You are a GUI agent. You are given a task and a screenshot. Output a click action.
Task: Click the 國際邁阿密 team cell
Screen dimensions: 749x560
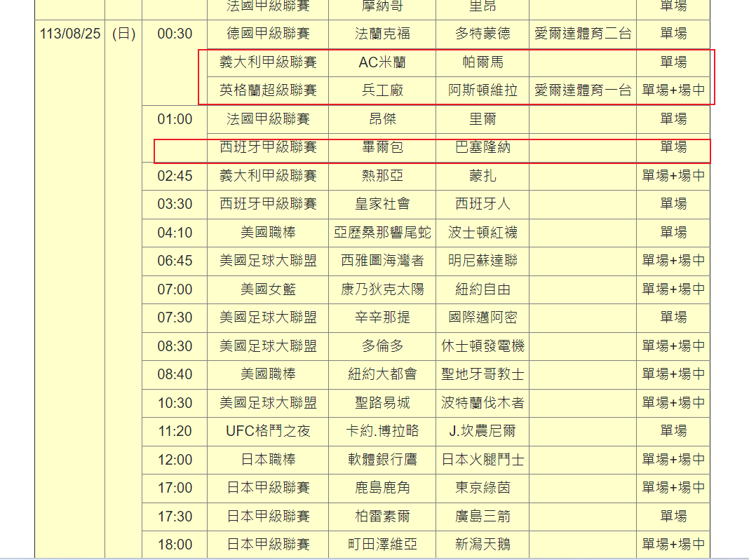(x=483, y=317)
